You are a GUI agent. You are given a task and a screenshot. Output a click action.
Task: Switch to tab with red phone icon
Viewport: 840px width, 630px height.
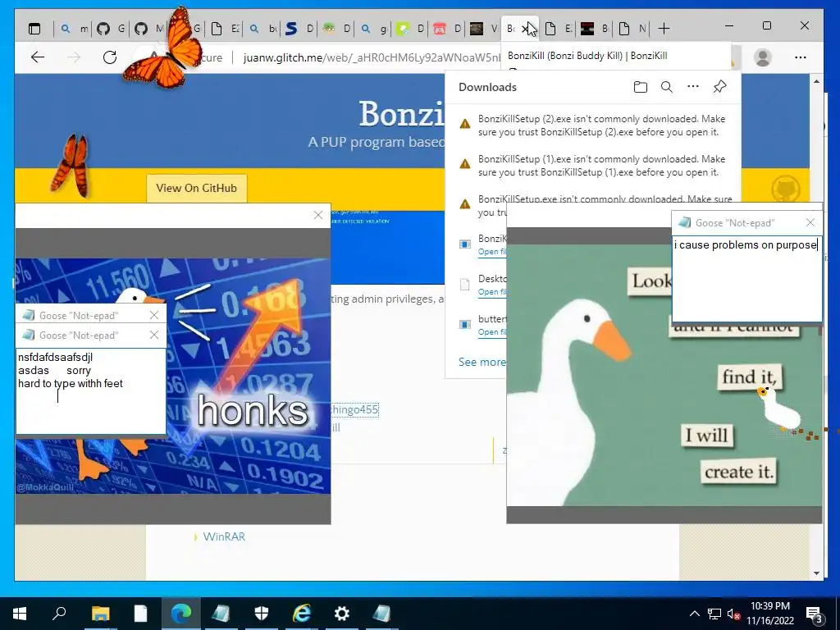pyautogui.click(x=448, y=29)
